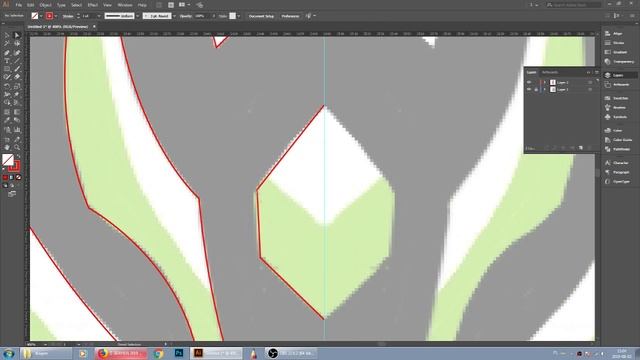
Task: Select the Eyedropper tool
Action: tap(7, 120)
